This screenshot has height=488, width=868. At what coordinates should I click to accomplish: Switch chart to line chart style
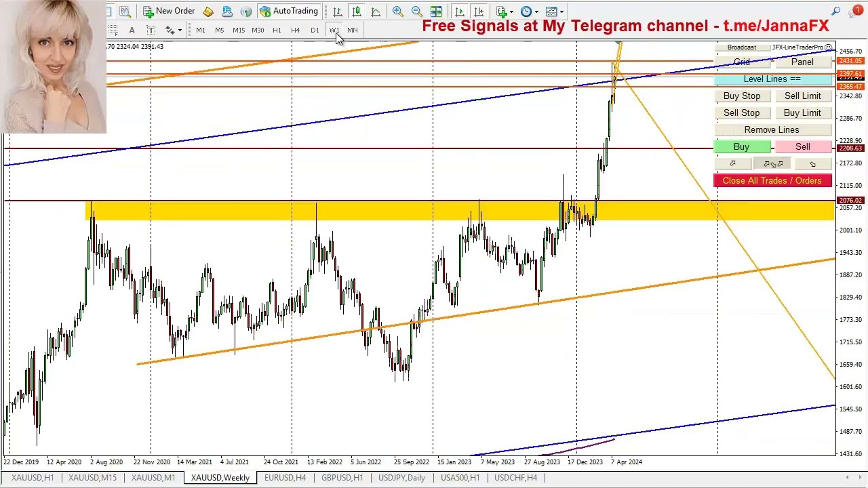pos(375,11)
